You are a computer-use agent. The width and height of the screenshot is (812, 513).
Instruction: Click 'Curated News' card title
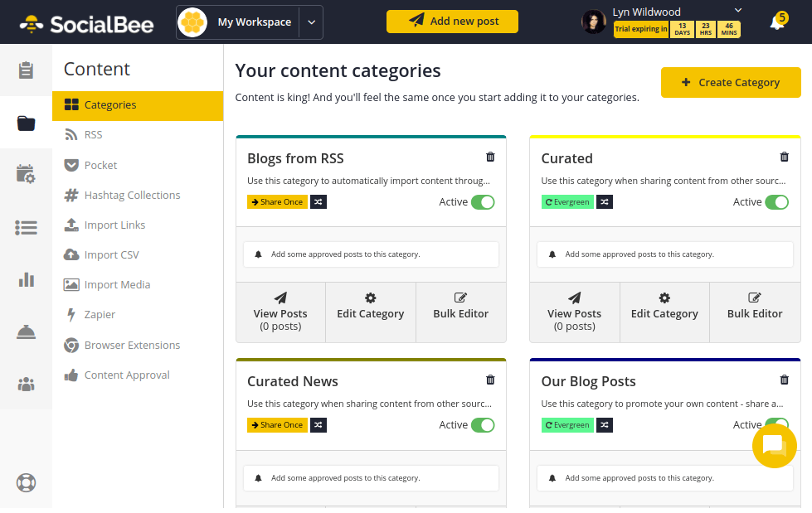coord(293,381)
